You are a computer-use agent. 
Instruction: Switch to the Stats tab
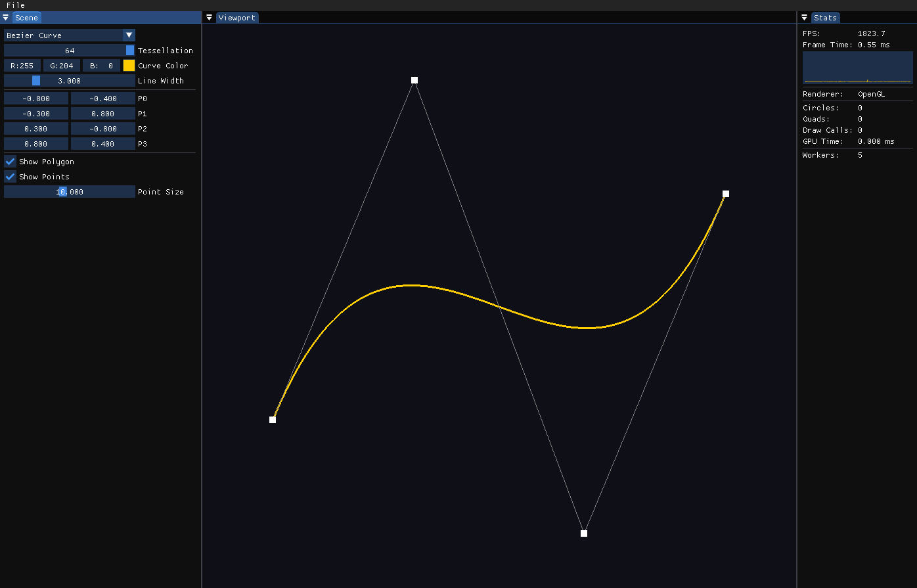pyautogui.click(x=825, y=18)
